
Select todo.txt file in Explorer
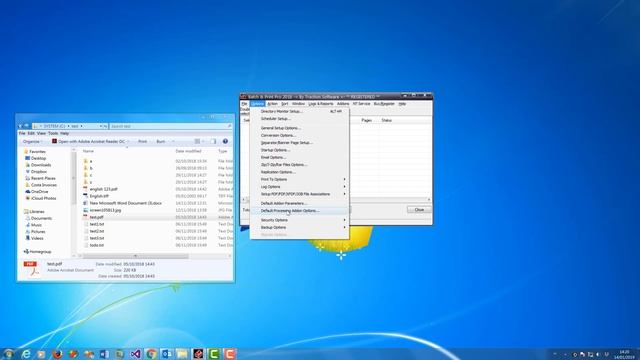[97, 245]
